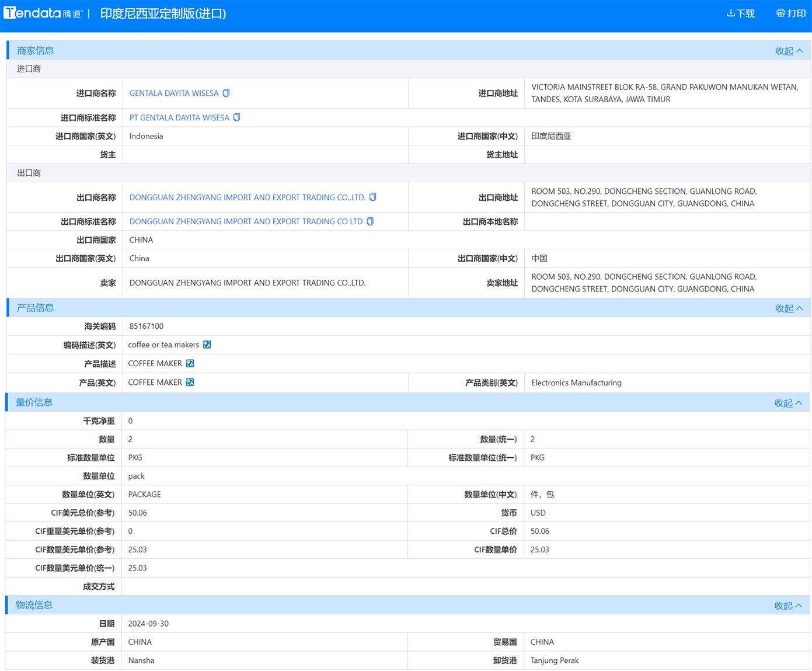Open the GENTALA DAYITA WISESA importer link
Viewport: 812px width, 671px height.
(174, 93)
